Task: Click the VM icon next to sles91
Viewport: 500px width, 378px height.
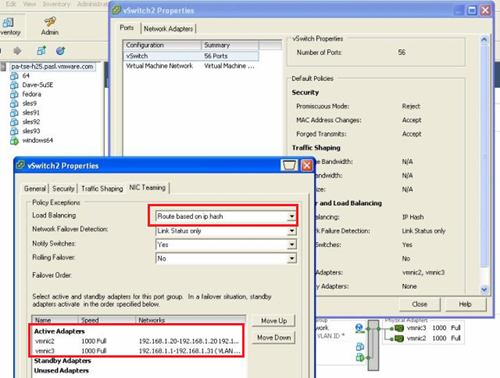Action: pyautogui.click(x=14, y=113)
